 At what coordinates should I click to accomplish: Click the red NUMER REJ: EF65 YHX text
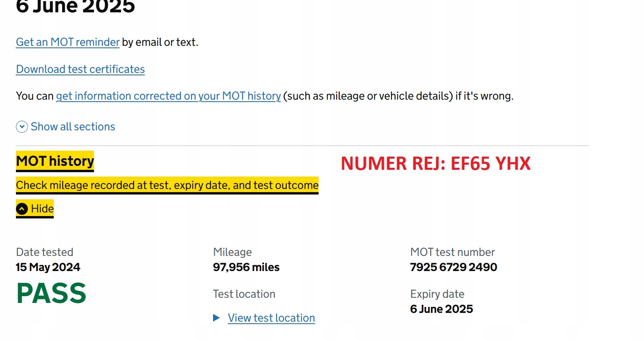(436, 163)
